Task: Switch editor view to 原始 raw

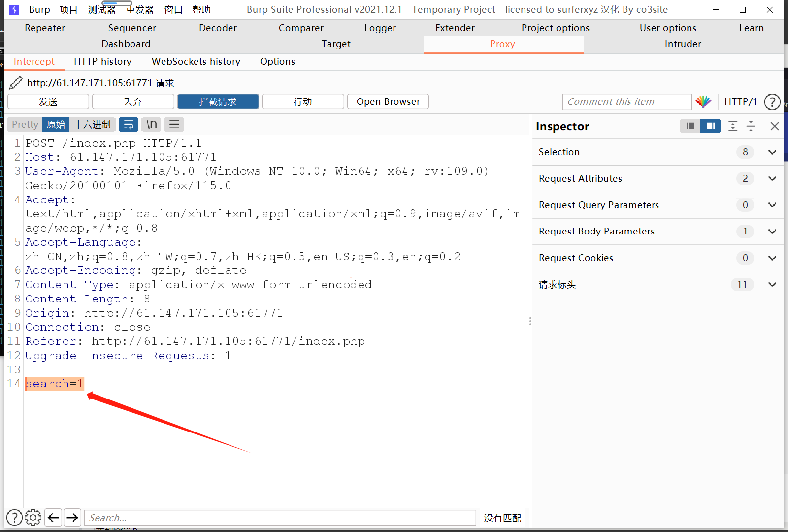Action: (x=56, y=124)
